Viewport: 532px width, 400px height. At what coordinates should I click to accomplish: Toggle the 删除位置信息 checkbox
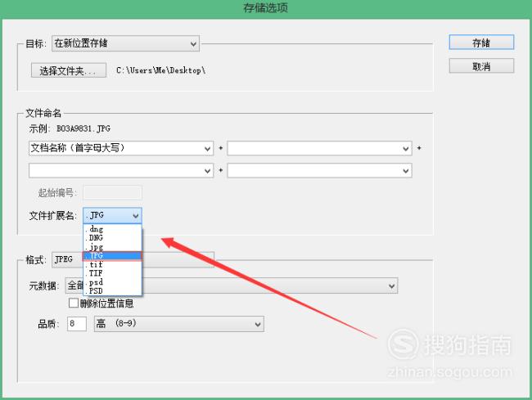74,303
